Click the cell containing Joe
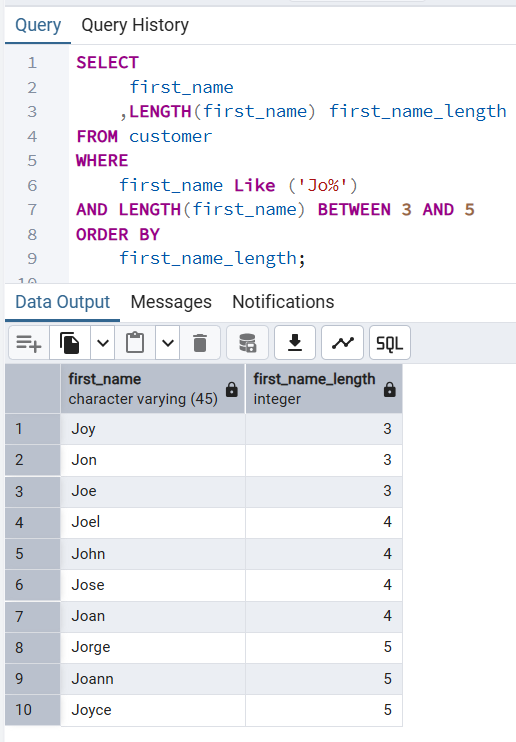The width and height of the screenshot is (516, 742). coord(152,491)
